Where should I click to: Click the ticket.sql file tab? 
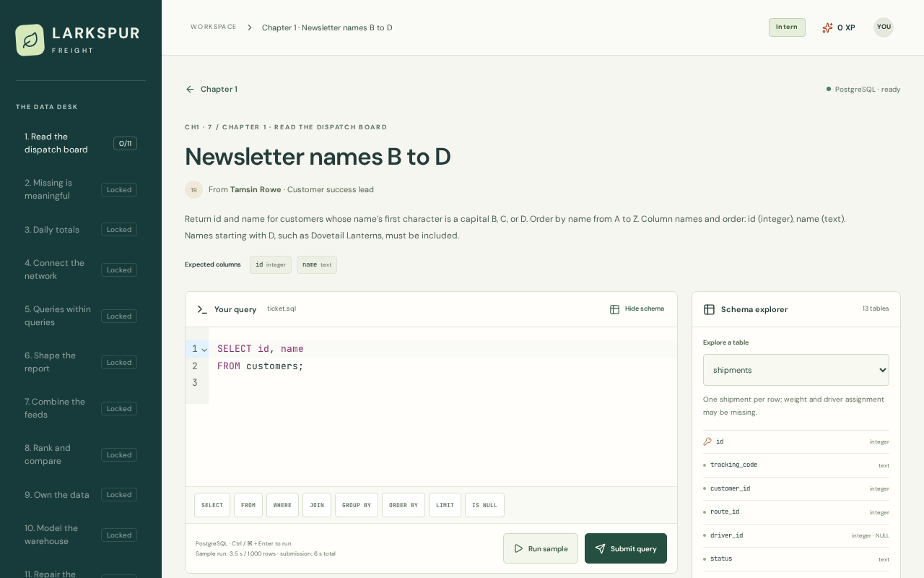click(x=282, y=309)
